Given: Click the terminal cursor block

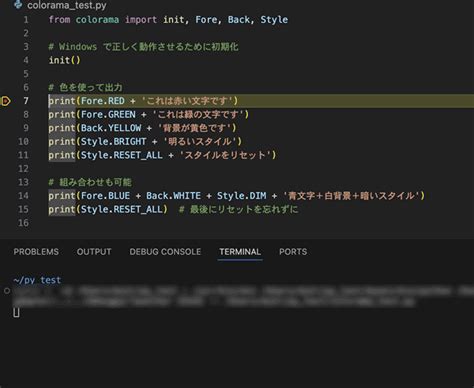Looking at the screenshot, I should point(16,313).
